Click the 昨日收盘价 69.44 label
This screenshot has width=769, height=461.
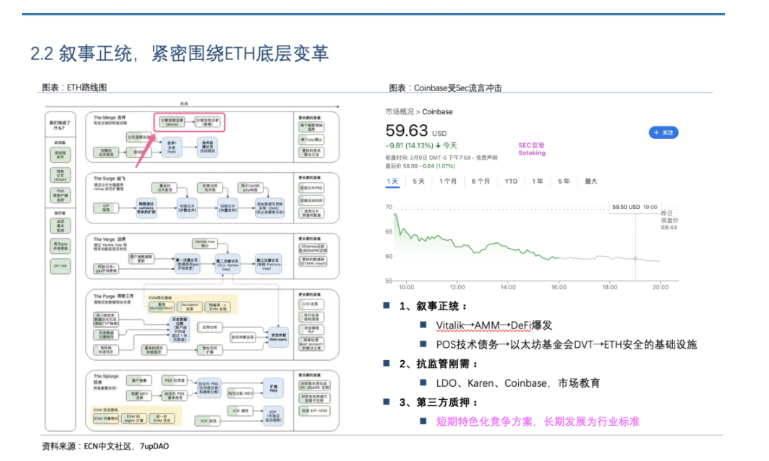click(669, 220)
